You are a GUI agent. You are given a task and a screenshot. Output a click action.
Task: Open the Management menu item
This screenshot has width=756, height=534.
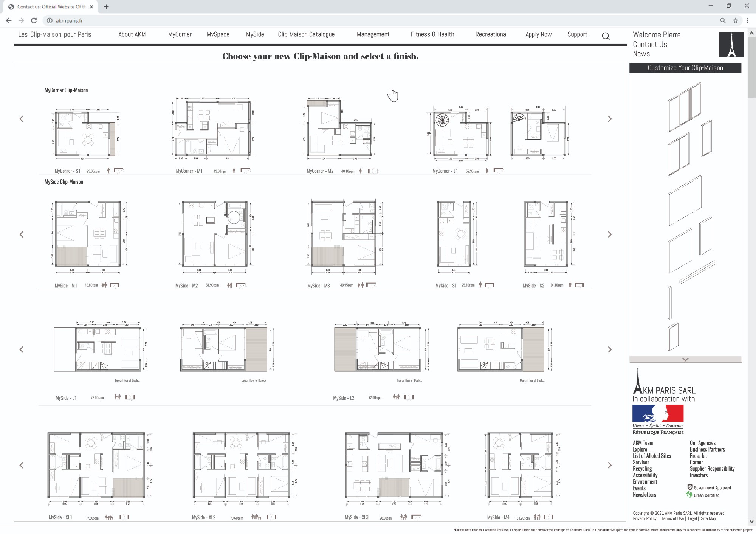pos(373,34)
